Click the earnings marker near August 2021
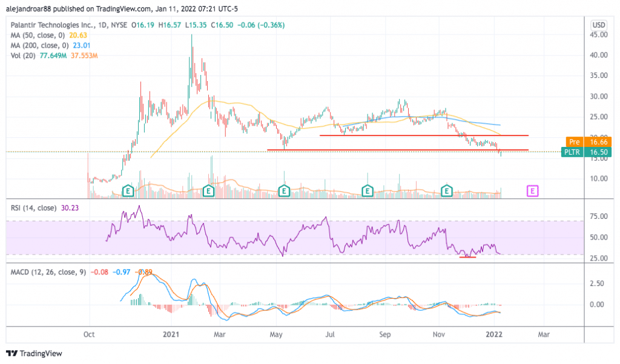The height and width of the screenshot is (364, 620). click(368, 191)
